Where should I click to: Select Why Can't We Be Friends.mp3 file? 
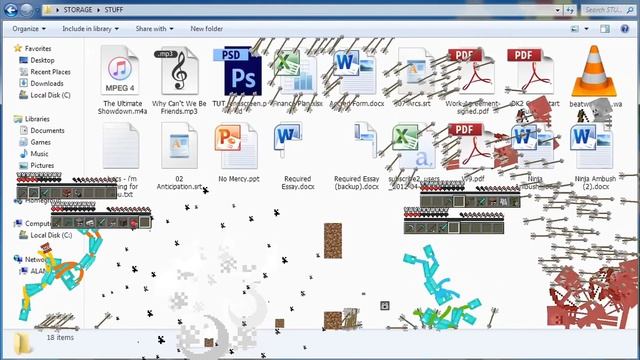point(178,71)
